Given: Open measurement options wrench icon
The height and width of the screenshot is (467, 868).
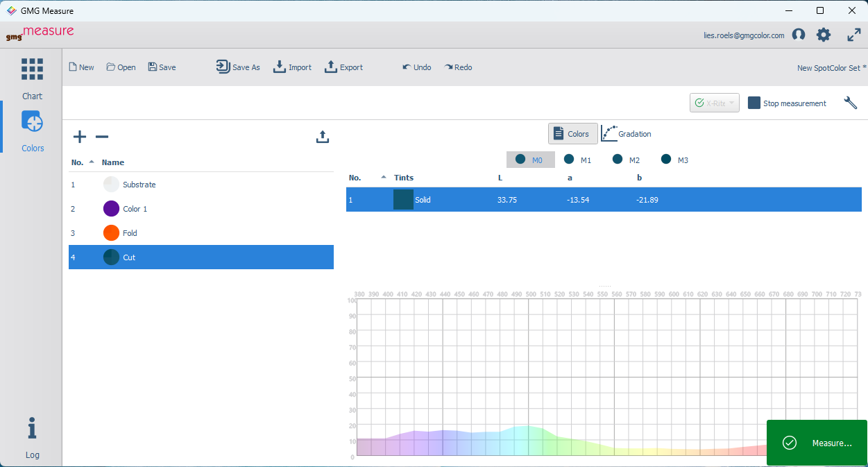Looking at the screenshot, I should pos(851,103).
